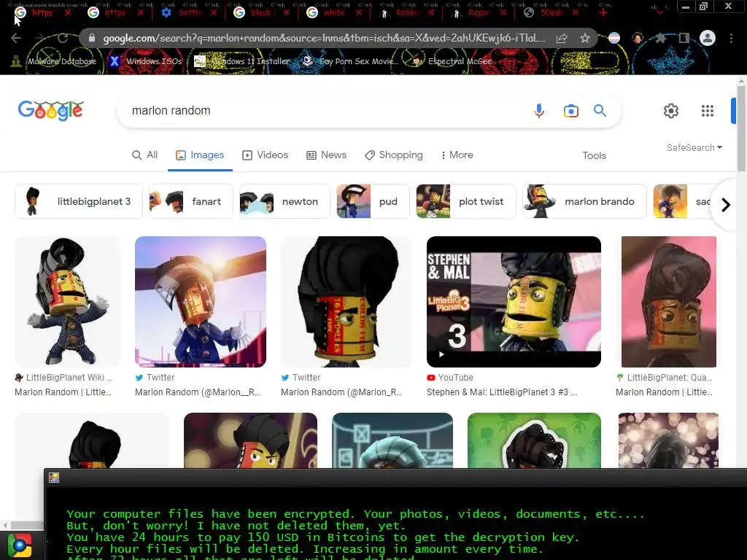This screenshot has width=747, height=560.
Task: Search by voice using the microphone icon
Action: click(539, 111)
